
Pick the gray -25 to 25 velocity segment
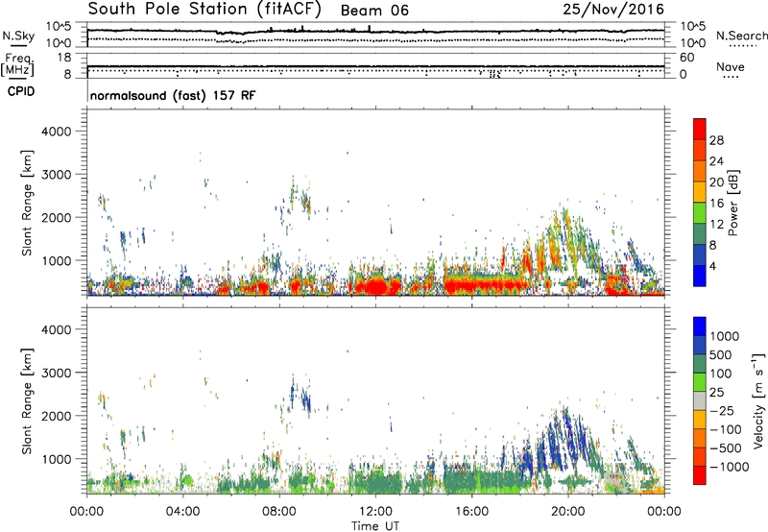(700, 400)
